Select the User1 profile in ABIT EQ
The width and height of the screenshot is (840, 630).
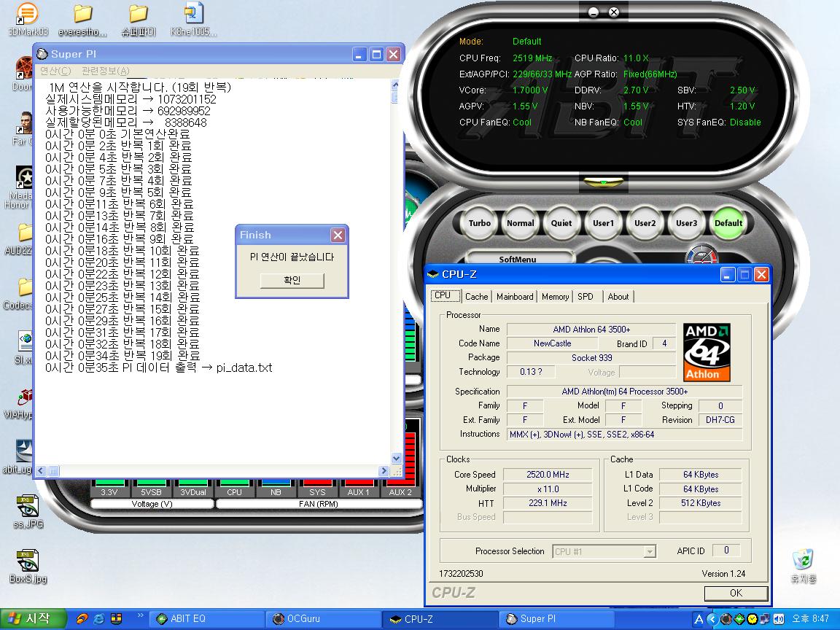603,223
